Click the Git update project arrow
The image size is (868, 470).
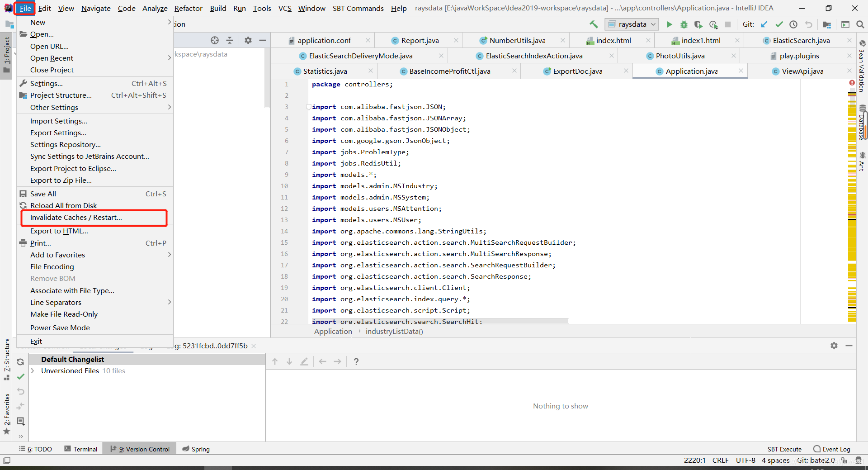764,24
